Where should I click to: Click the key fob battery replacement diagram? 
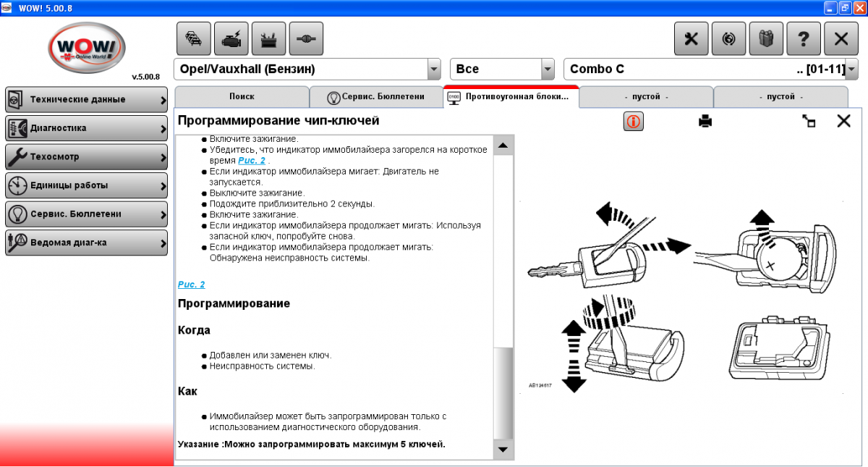pyautogui.click(x=681, y=297)
